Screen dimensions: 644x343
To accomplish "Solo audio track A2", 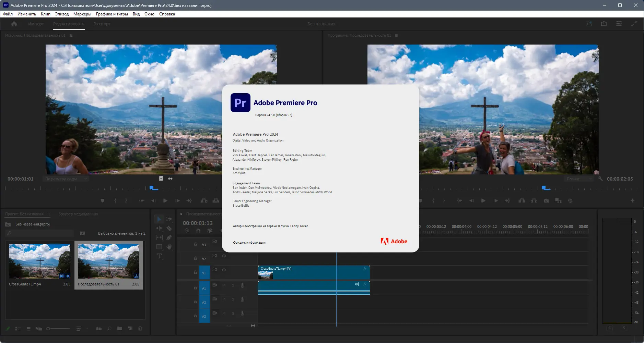I will tap(233, 299).
